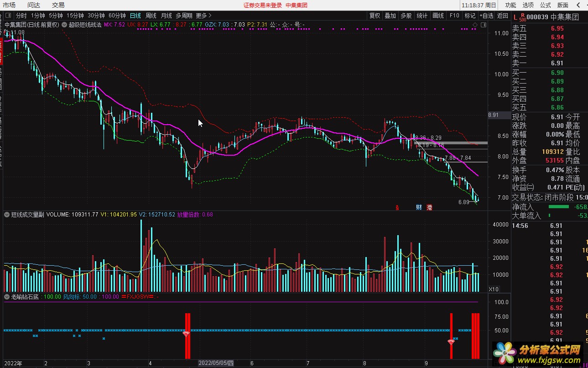Image resolution: width=588 pixels, height=368 pixels.
Task: Switch to 分时 intraday chart
Action: 21,16
